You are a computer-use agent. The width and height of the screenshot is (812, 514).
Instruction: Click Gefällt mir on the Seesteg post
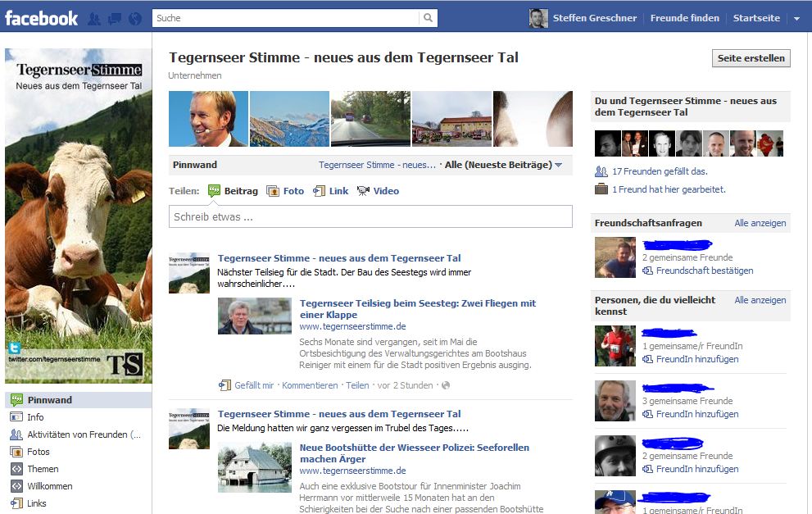(254, 385)
